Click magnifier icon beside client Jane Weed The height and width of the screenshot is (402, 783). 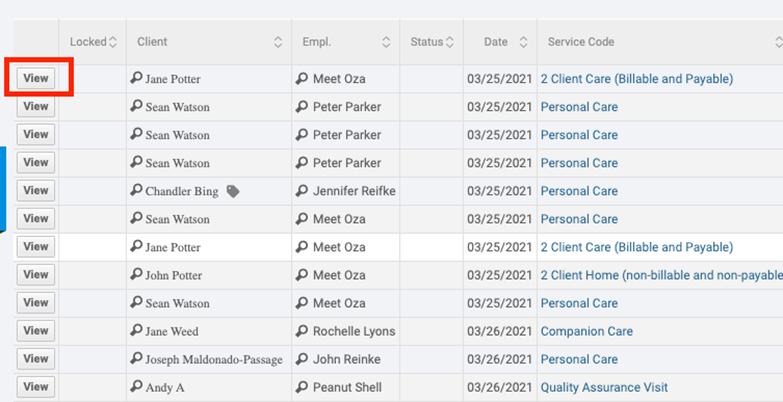(x=137, y=331)
